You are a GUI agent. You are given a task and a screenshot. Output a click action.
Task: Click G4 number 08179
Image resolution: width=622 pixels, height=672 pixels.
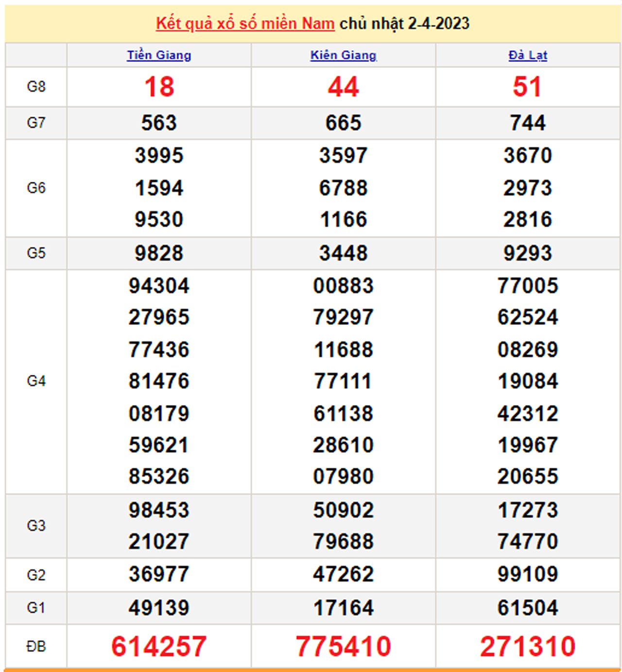tap(159, 414)
